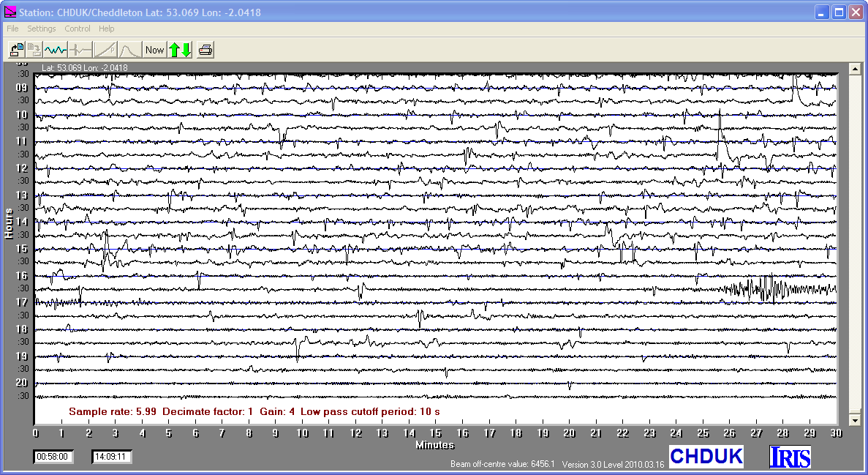Click the grayed P-wave travel-time curve icon
The height and width of the screenshot is (475, 868).
click(x=105, y=50)
